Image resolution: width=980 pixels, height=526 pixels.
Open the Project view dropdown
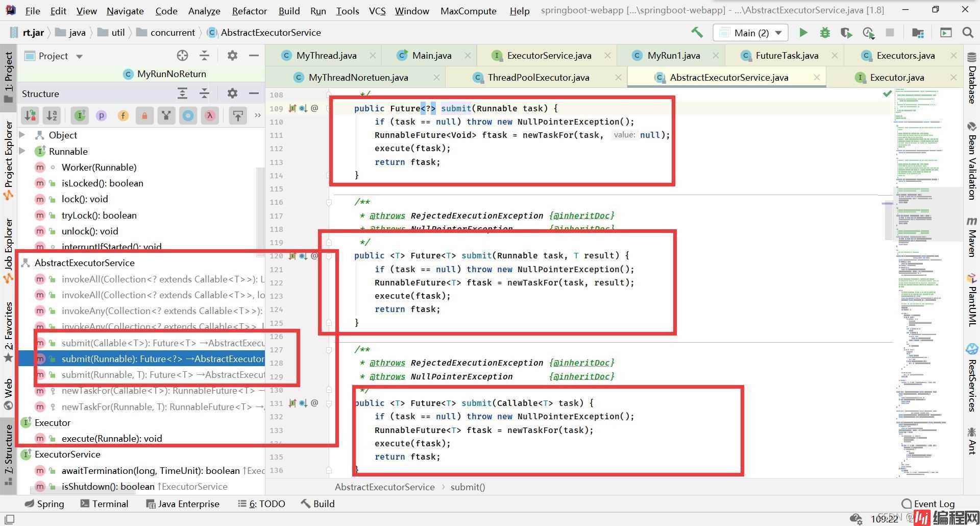(x=79, y=56)
